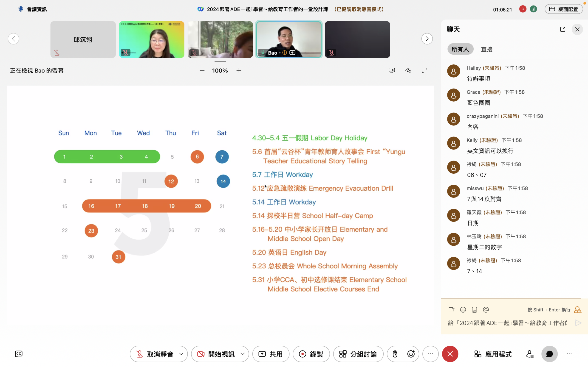Insert emoji in chat toolbar
Image resolution: width=588 pixels, height=367 pixels.
tap(463, 310)
